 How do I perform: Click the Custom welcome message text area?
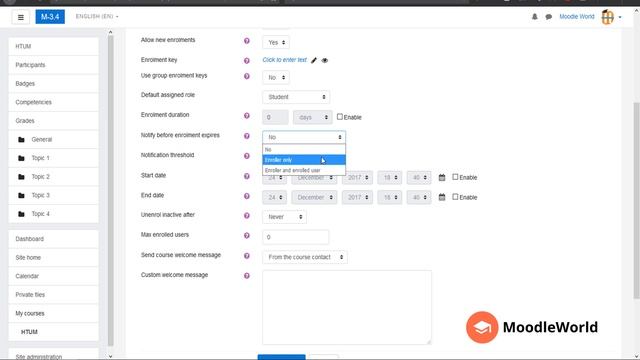[x=347, y=307]
